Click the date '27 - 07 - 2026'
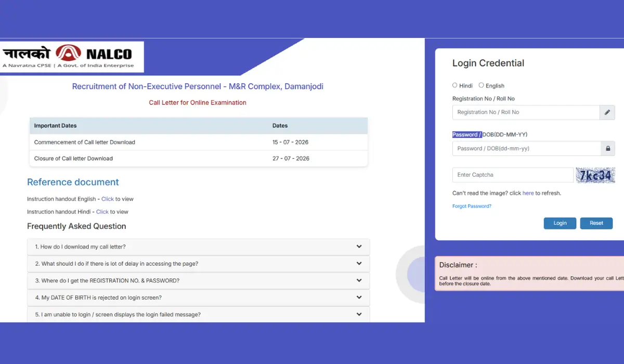The width and height of the screenshot is (624, 364). pos(291,159)
